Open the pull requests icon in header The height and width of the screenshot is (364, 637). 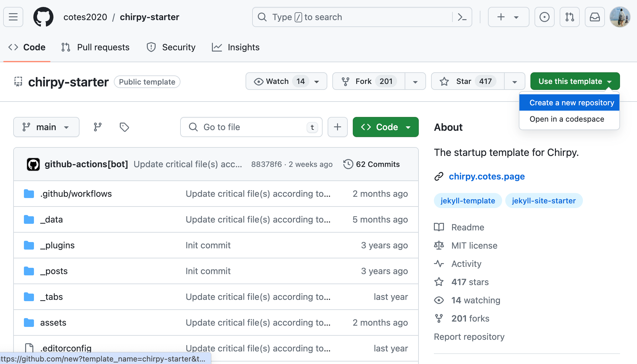click(x=569, y=17)
